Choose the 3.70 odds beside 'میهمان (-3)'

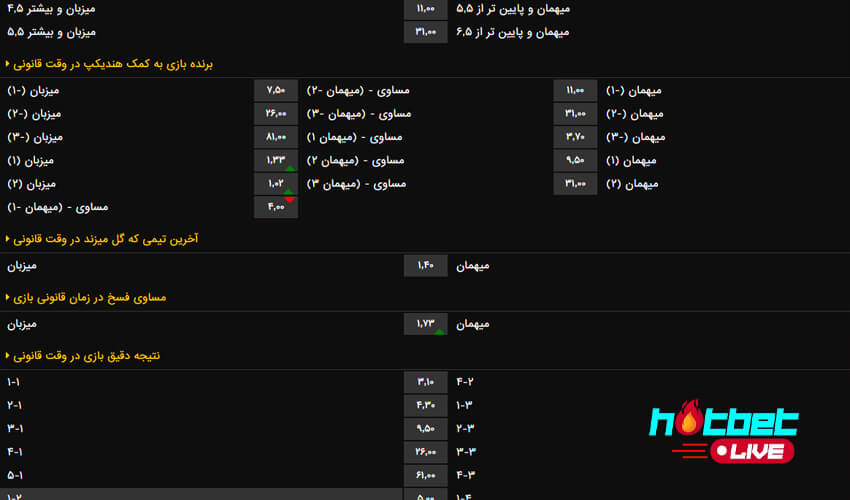(x=575, y=137)
